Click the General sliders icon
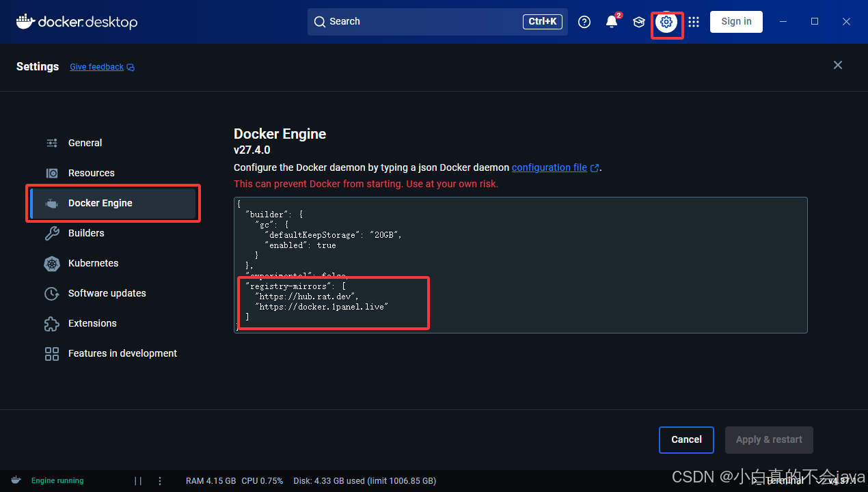Screen dimensions: 868x492 pyautogui.click(x=52, y=143)
